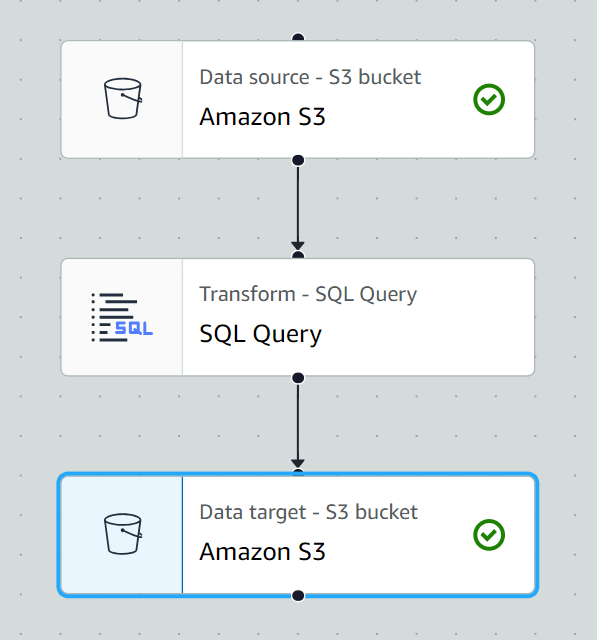This screenshot has height=640, width=597.
Task: Select the Data source - S3 bucket node
Action: pos(298,99)
